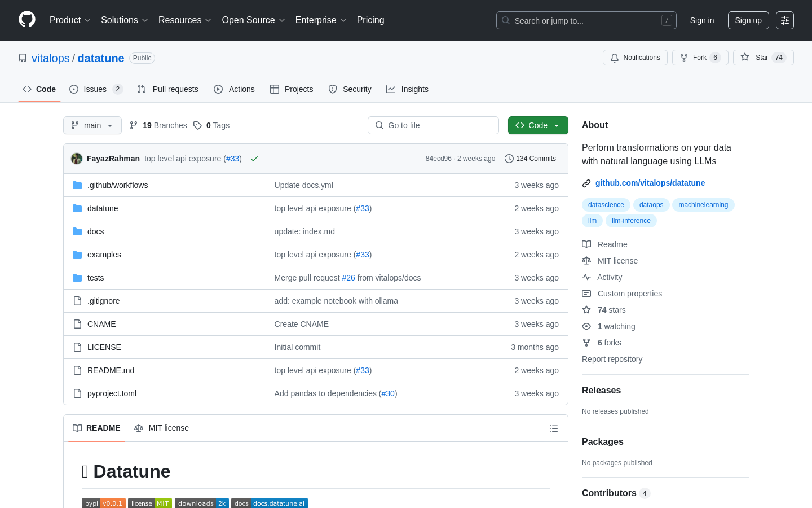Click the Report repository link
The width and height of the screenshot is (812, 508).
click(612, 359)
